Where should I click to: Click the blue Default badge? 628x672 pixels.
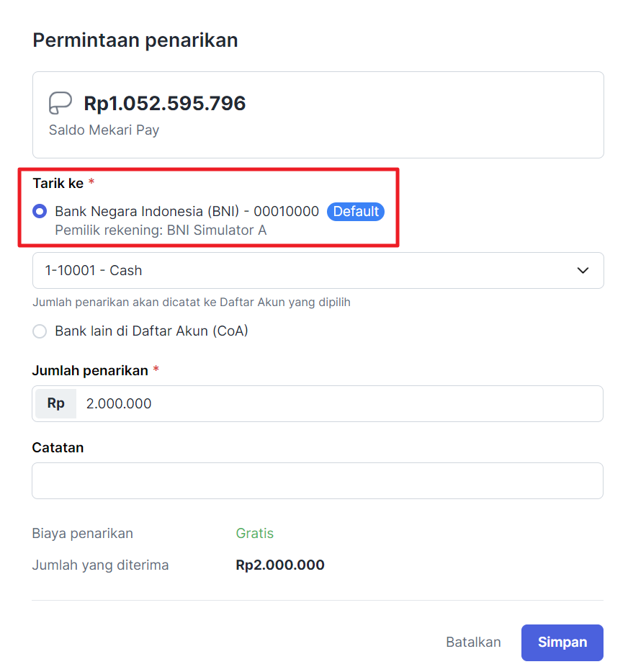coord(356,212)
